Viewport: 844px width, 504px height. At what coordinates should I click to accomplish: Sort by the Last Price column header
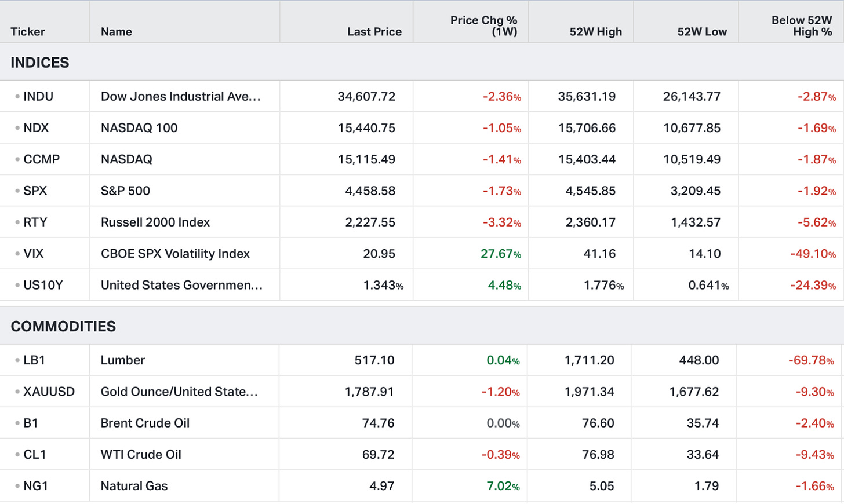pos(374,32)
